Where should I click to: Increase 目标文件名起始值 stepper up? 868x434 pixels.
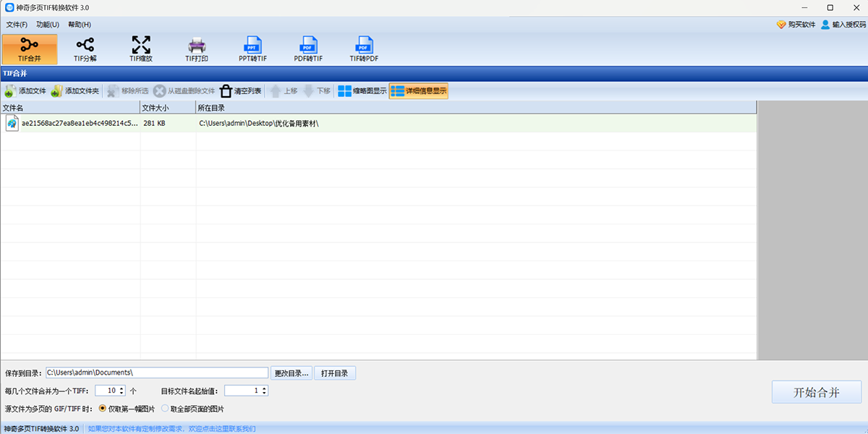pos(264,388)
